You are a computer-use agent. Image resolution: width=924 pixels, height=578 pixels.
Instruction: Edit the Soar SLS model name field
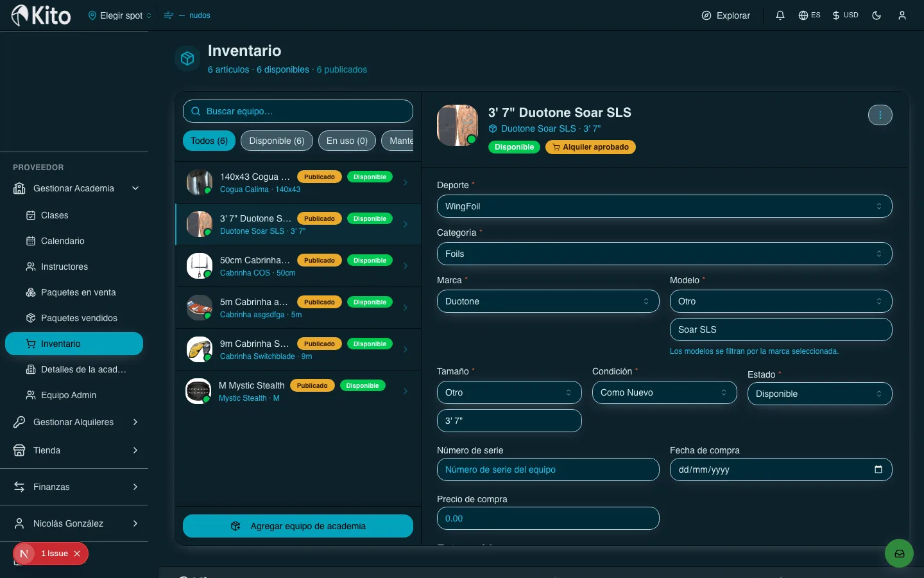[x=781, y=329]
